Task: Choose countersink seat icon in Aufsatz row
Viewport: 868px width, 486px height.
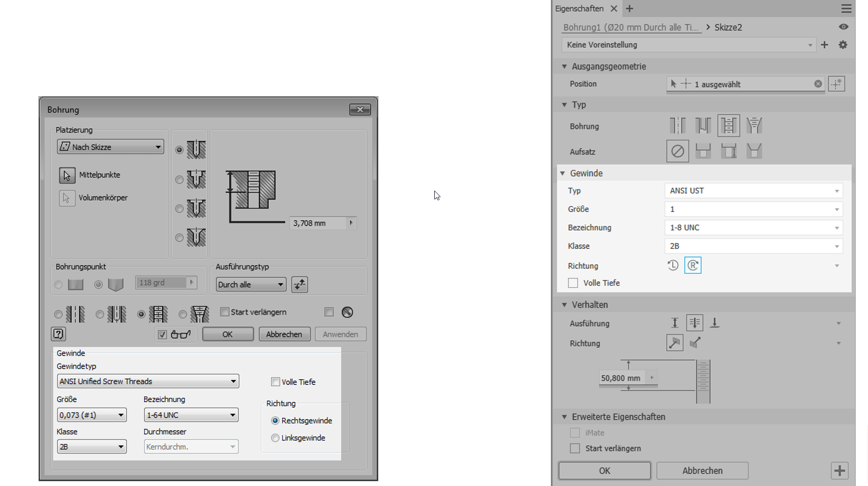Action: [754, 151]
